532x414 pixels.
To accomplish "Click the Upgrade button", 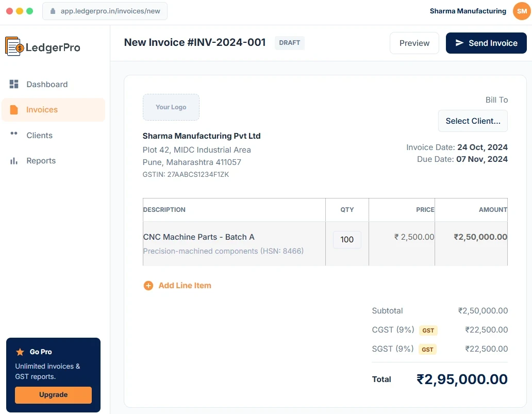I will click(53, 395).
